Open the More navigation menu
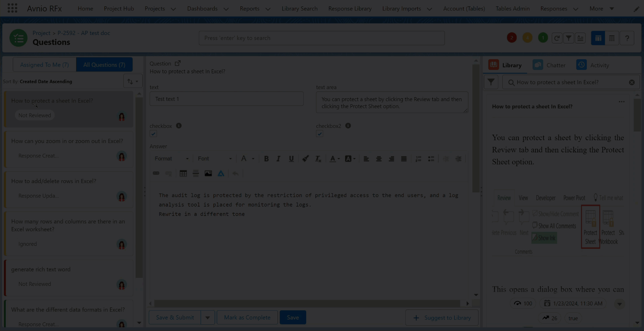Viewport: 644px width, 331px height. (x=602, y=8)
